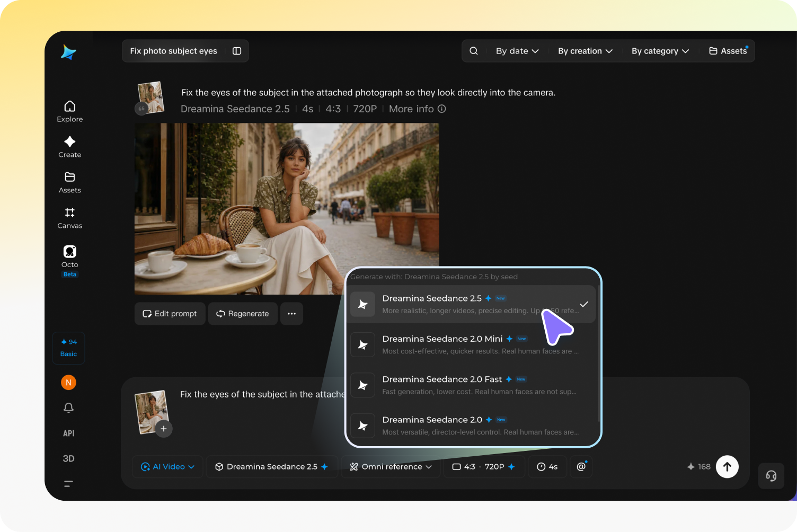Click the plus button on the reference thumbnail
The image size is (797, 532).
click(x=164, y=429)
